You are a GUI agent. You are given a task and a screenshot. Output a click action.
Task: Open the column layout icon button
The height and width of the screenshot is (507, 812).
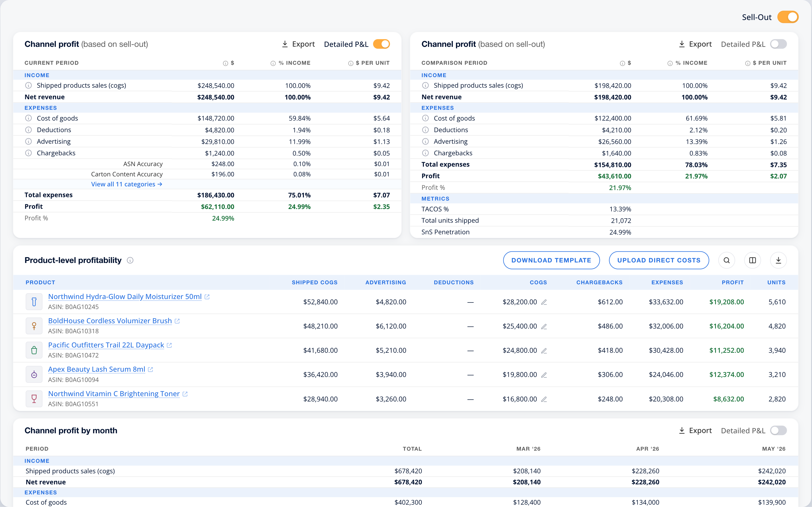click(752, 260)
